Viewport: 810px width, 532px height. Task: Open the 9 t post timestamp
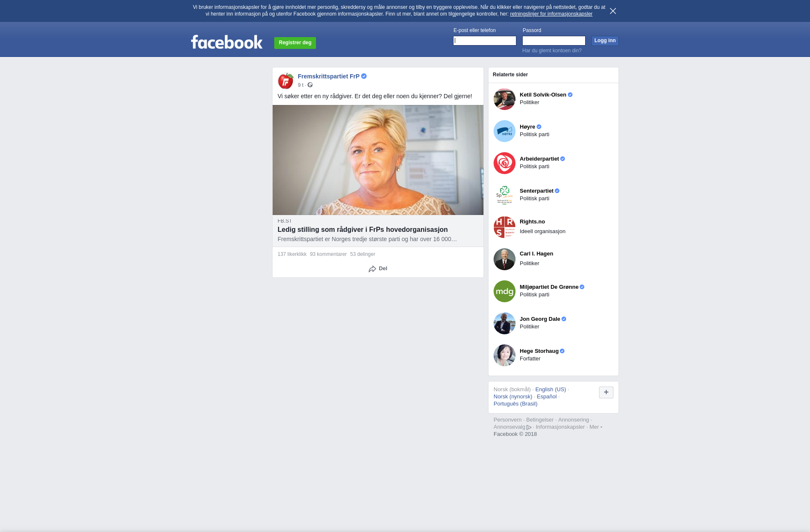pyautogui.click(x=300, y=85)
